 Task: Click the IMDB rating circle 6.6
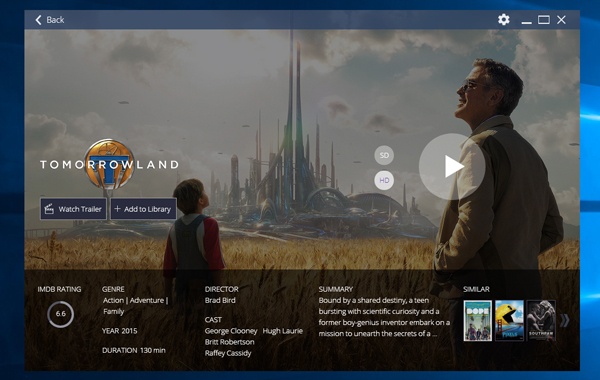coord(60,314)
